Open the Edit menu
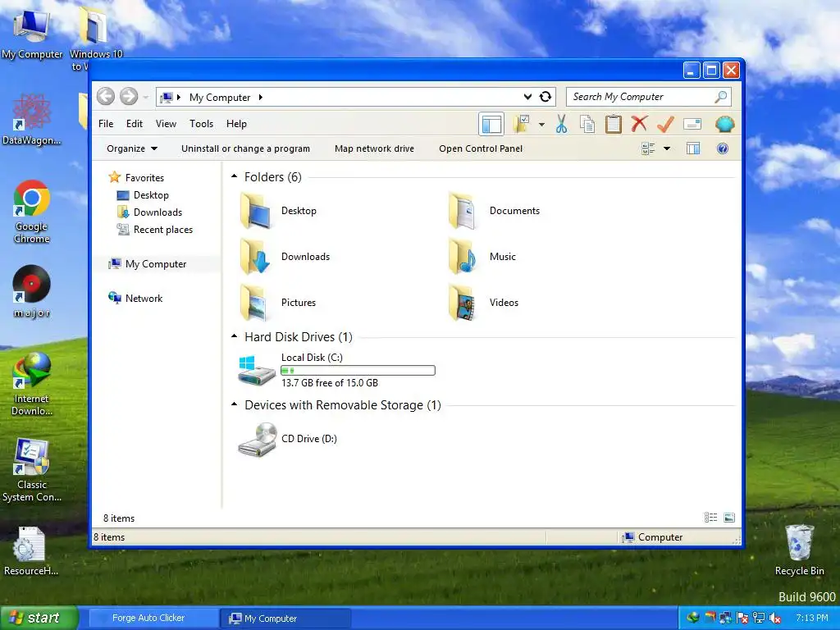 point(135,124)
